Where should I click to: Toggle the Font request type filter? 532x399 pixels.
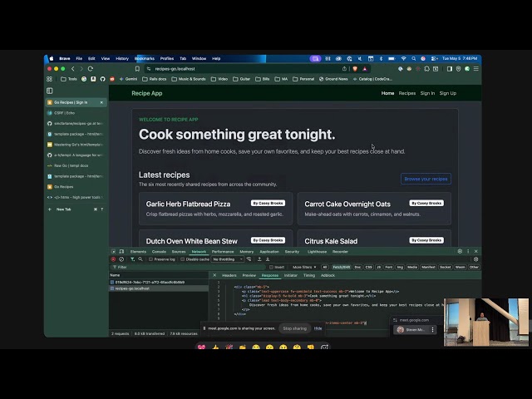pyautogui.click(x=389, y=268)
